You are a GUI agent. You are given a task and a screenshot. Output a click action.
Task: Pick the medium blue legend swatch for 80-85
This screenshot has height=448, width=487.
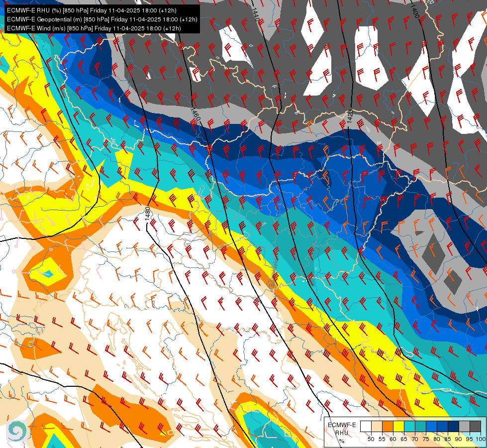click(442, 426)
